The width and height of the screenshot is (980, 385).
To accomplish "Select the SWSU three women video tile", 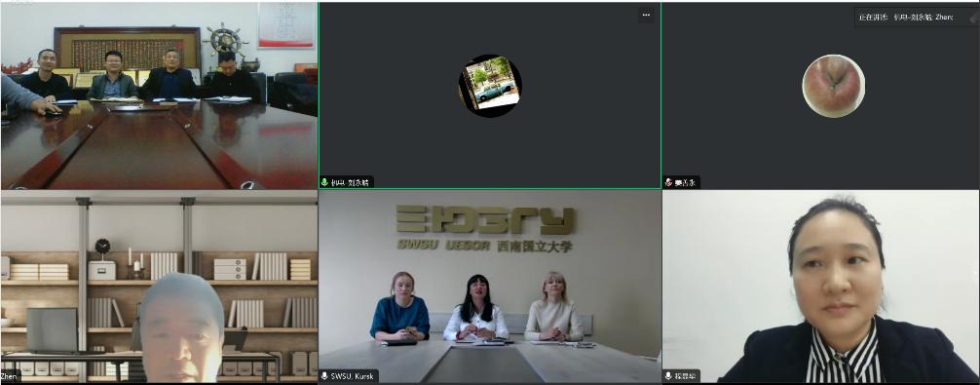I will click(x=490, y=287).
